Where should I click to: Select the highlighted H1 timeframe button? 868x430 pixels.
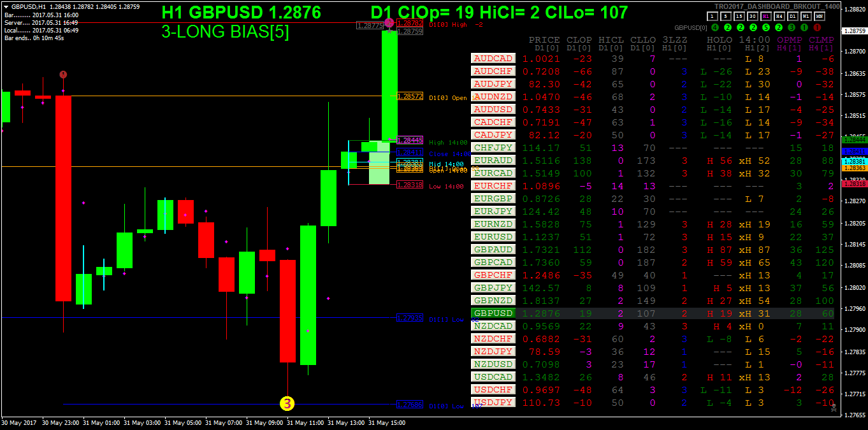tap(766, 16)
